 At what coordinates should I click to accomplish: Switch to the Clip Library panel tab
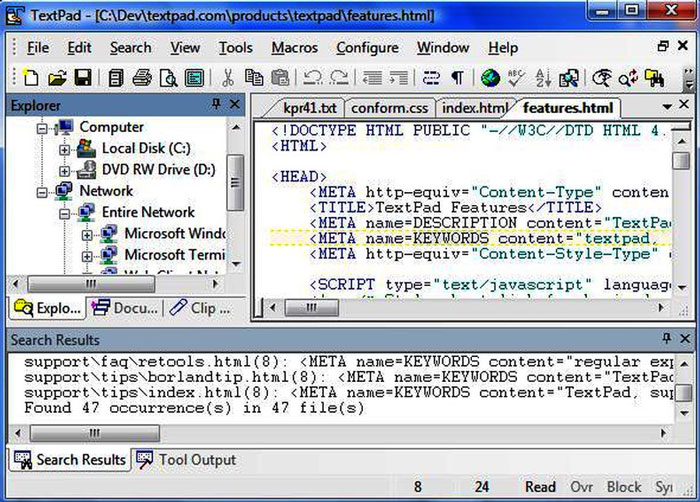point(200,308)
